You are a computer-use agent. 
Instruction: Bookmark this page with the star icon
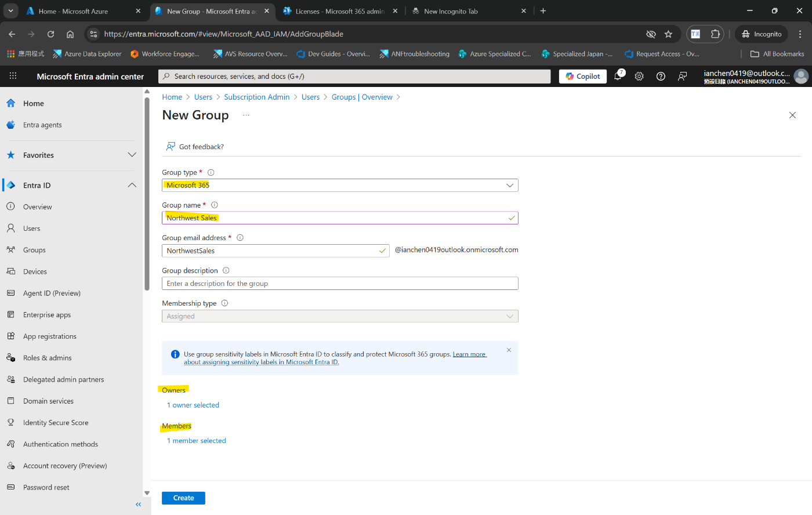coord(668,34)
